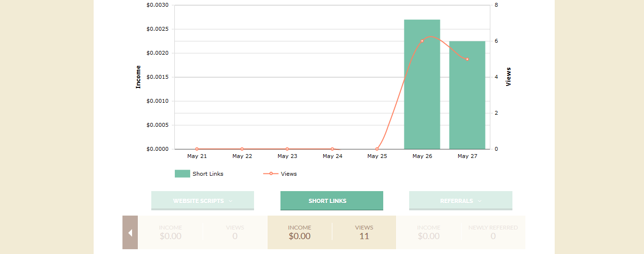The width and height of the screenshot is (644, 254).
Task: Click the Views line marker in legend
Action: pyautogui.click(x=271, y=174)
